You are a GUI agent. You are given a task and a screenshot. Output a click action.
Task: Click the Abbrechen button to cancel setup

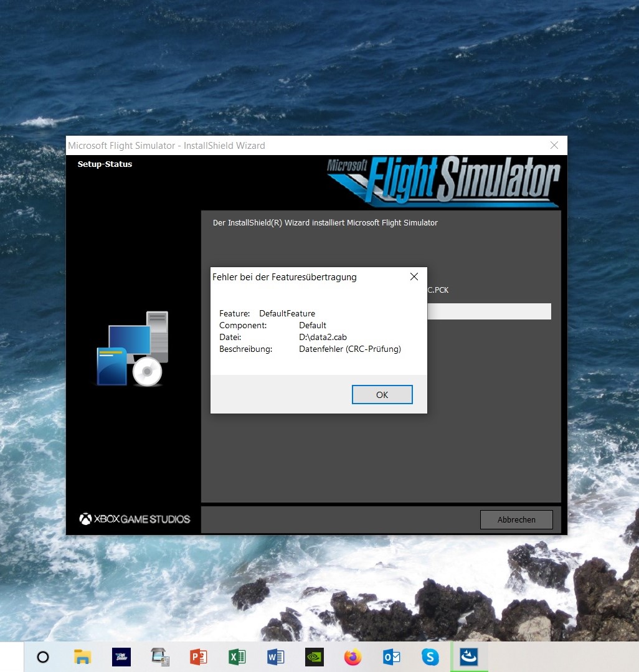pyautogui.click(x=516, y=519)
